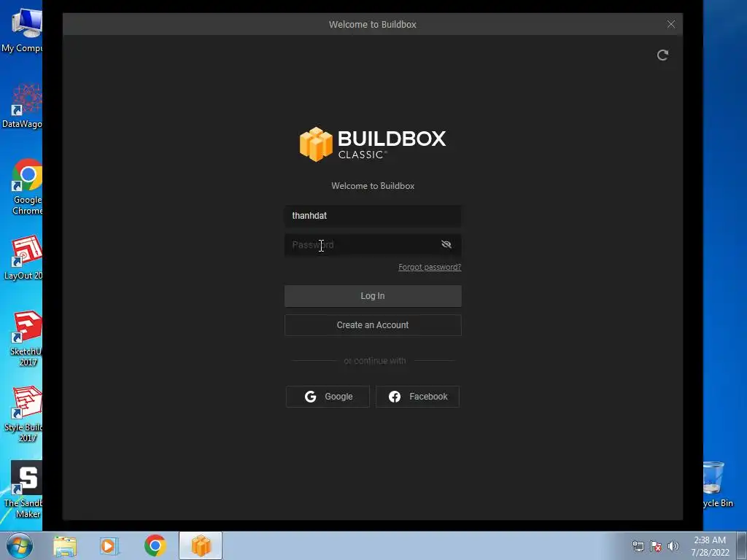Click the Buildbox Classic logo

[x=373, y=144]
